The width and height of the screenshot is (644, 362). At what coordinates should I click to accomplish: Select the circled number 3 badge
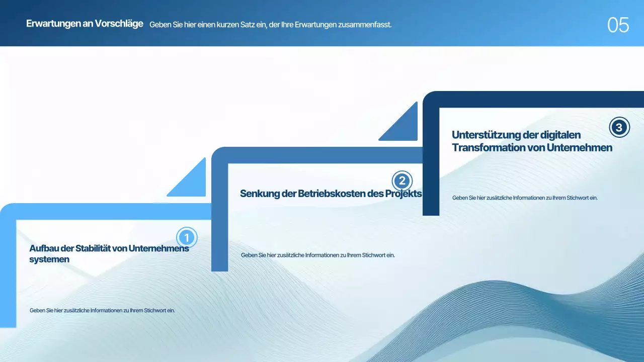click(x=619, y=127)
